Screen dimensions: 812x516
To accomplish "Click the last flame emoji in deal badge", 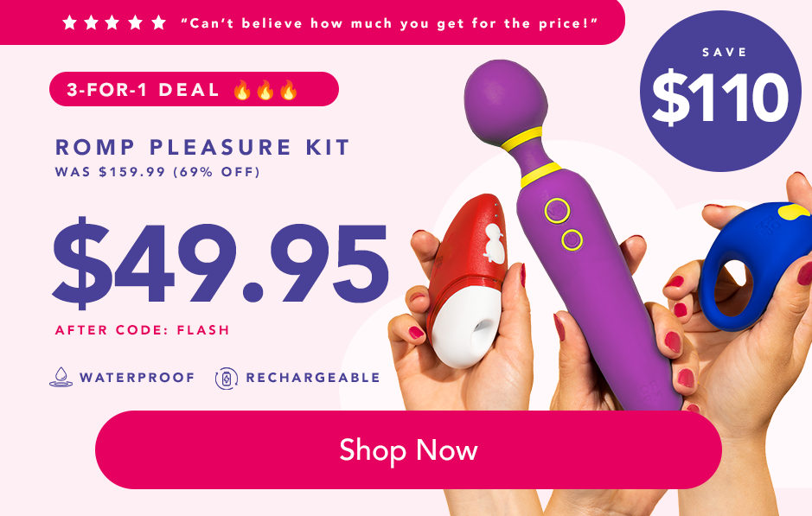I will click(289, 90).
